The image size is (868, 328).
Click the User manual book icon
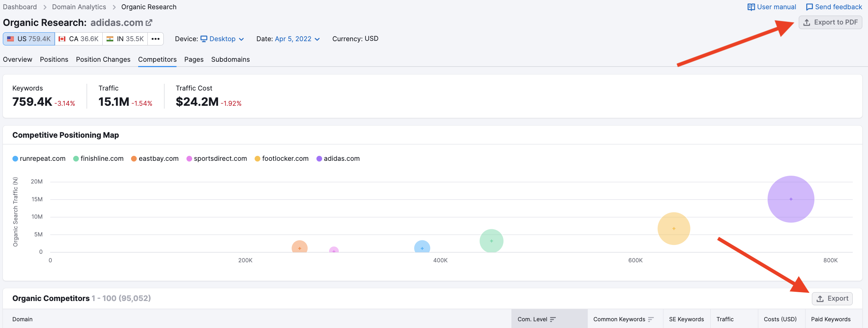[751, 7]
